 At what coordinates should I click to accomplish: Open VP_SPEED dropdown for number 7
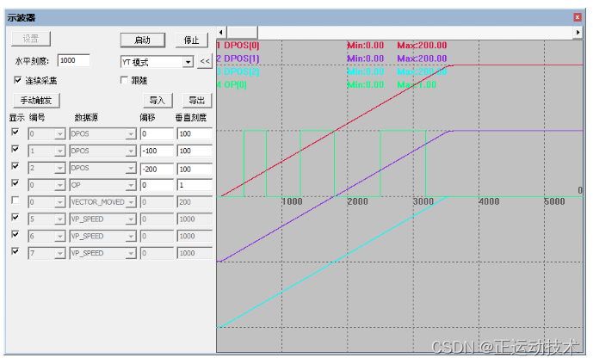(131, 253)
